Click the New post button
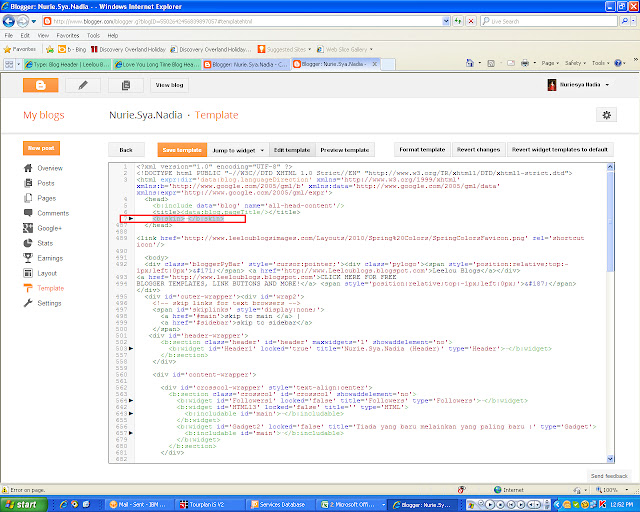 click(41, 148)
